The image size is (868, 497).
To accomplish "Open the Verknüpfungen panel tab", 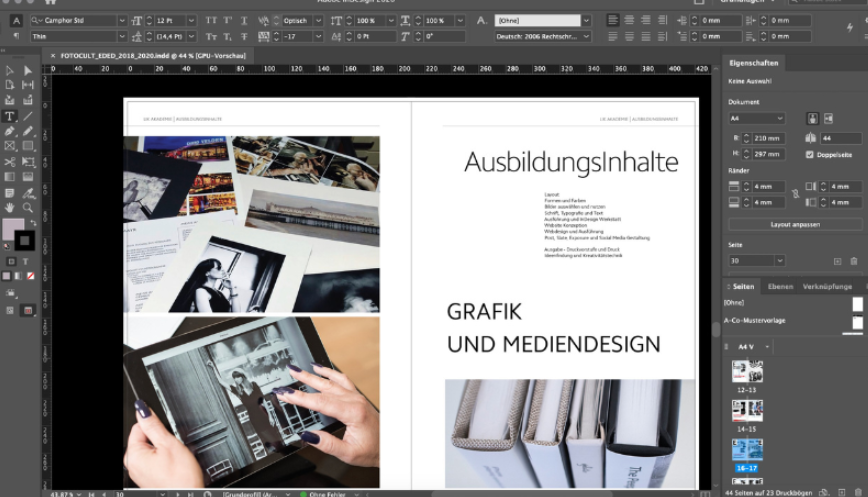I will click(x=827, y=287).
